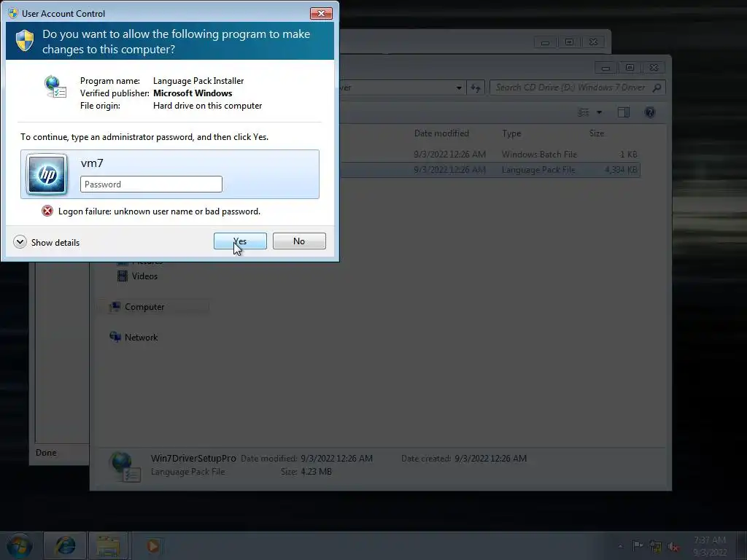Select the Windows Batch File row

point(490,155)
